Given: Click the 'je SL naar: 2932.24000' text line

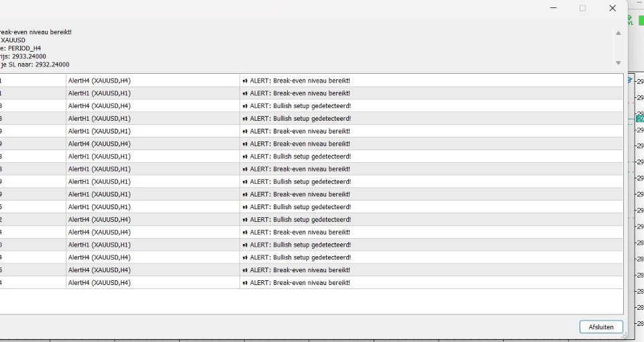Looking at the screenshot, I should [x=35, y=64].
